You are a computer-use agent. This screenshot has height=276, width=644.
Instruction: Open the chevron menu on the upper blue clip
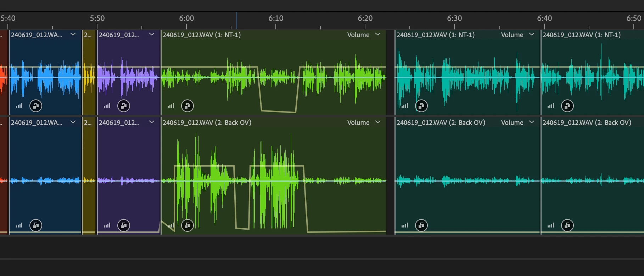(73, 34)
